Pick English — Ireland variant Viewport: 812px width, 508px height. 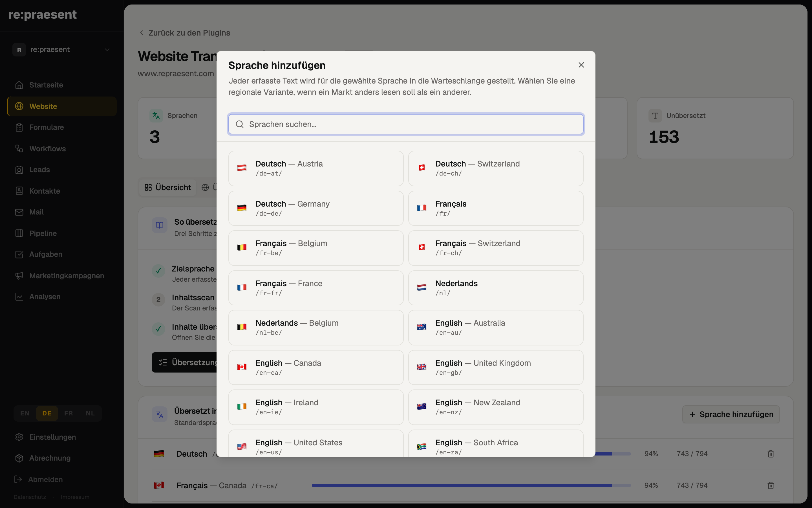pyautogui.click(x=316, y=407)
